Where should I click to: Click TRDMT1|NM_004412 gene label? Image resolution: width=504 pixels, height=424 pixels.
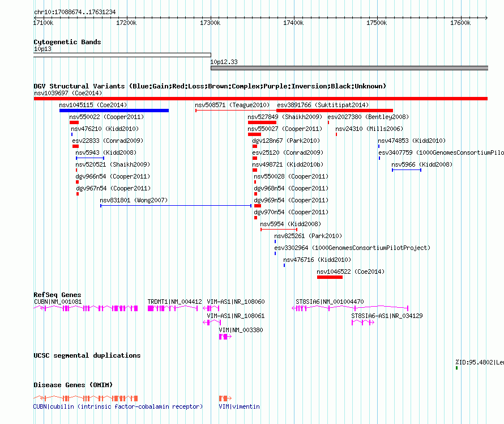174,302
